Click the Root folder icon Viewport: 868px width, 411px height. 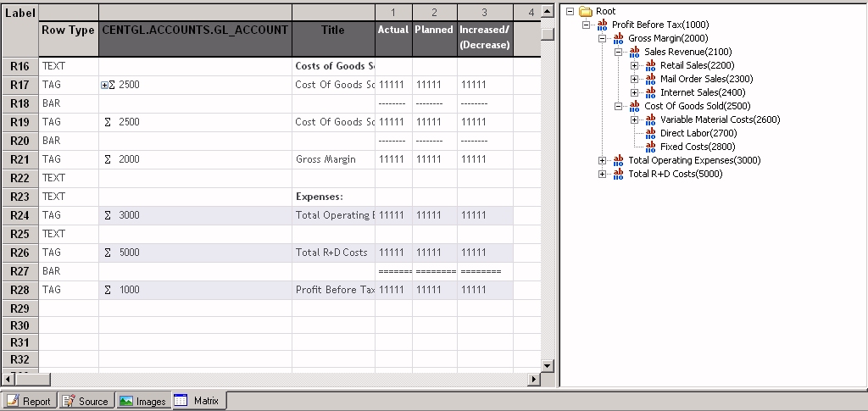(x=586, y=11)
